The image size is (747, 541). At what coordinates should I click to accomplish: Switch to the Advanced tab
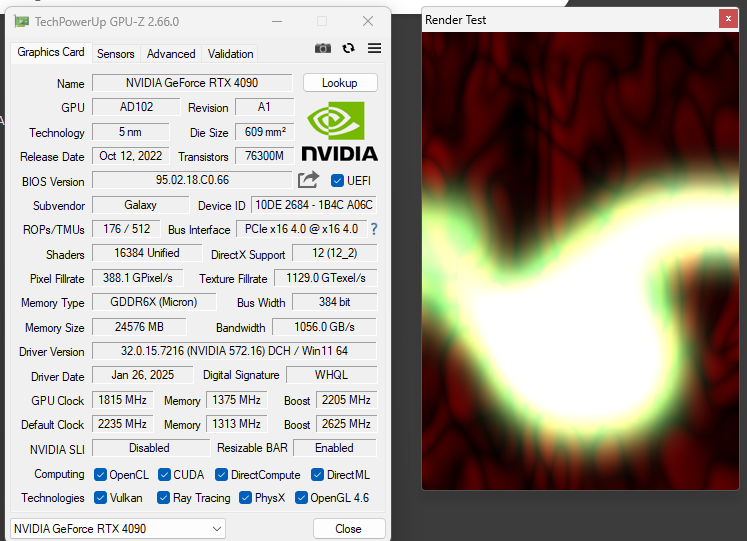point(171,54)
